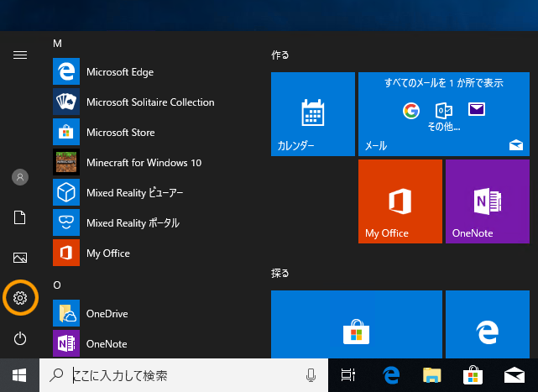Open Mail from the taskbar
Image resolution: width=538 pixels, height=392 pixels.
[x=514, y=375]
